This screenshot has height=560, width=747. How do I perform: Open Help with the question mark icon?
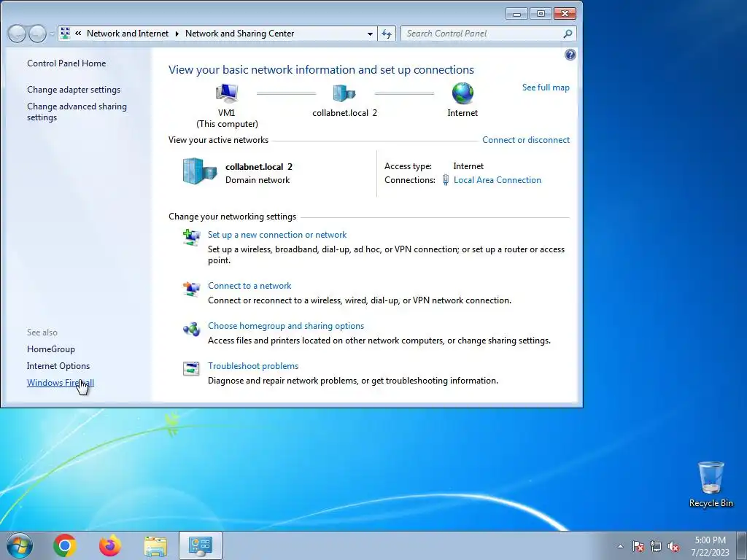pyautogui.click(x=570, y=55)
